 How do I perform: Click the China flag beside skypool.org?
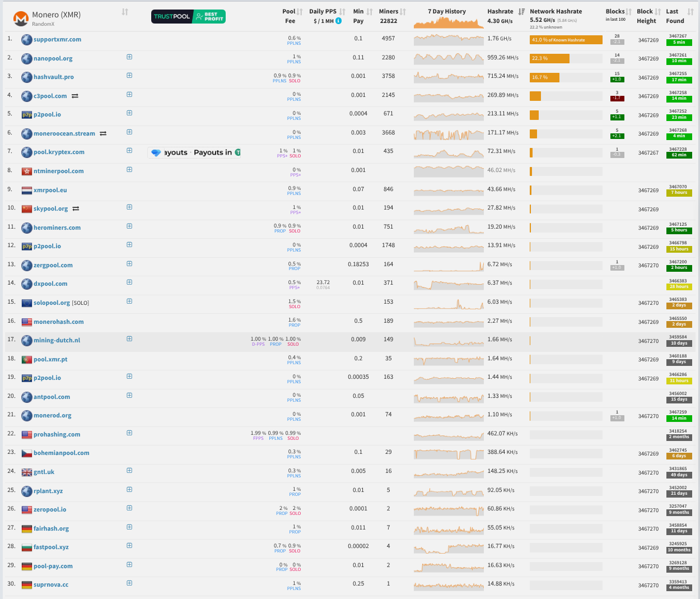[x=26, y=208]
